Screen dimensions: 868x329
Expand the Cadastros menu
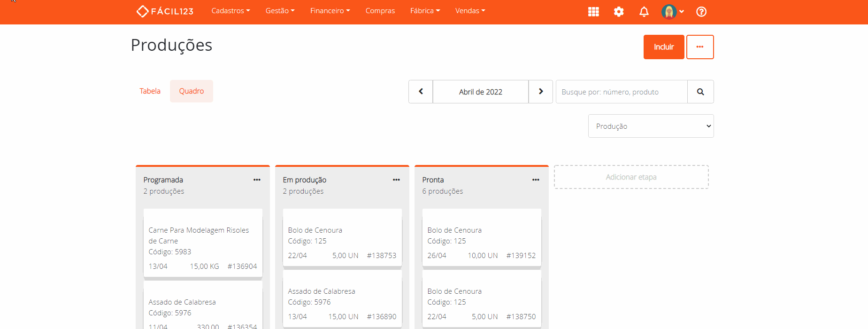[230, 11]
